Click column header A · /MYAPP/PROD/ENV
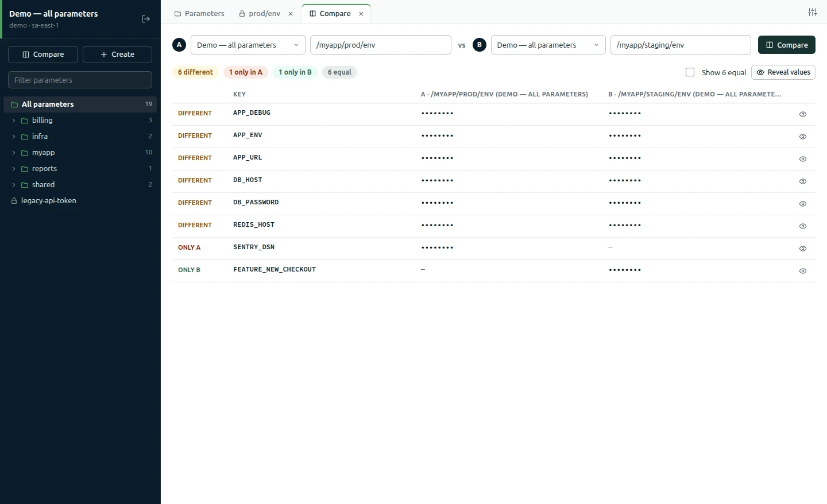 click(x=504, y=94)
